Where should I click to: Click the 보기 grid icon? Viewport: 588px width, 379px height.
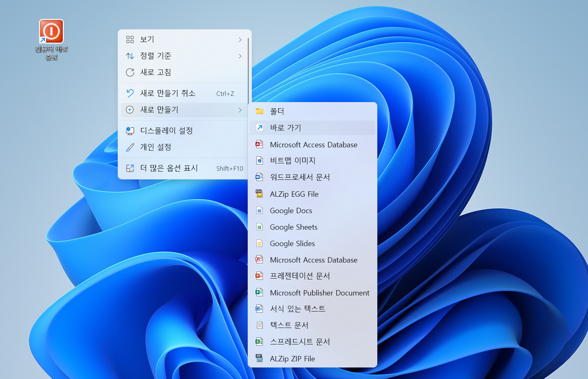(x=130, y=40)
